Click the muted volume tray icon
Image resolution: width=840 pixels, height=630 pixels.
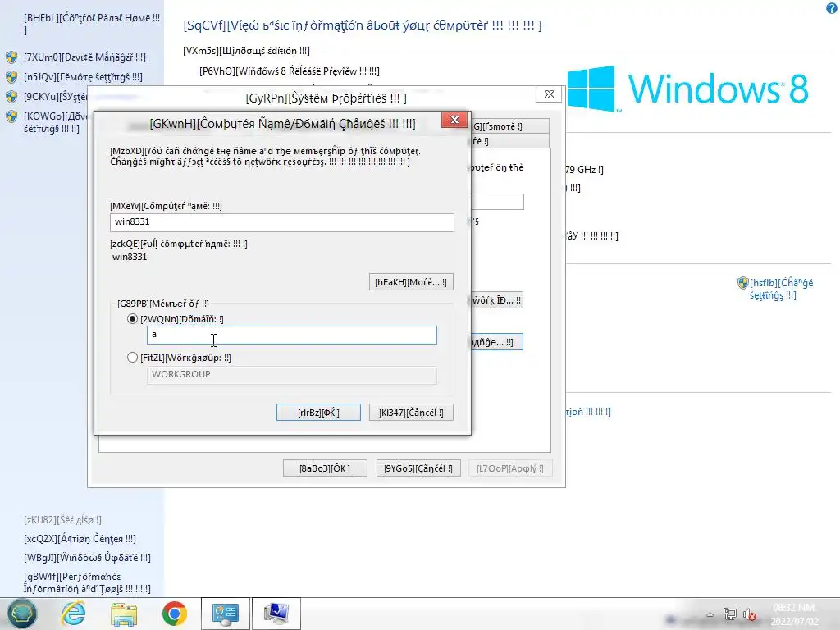750,614
